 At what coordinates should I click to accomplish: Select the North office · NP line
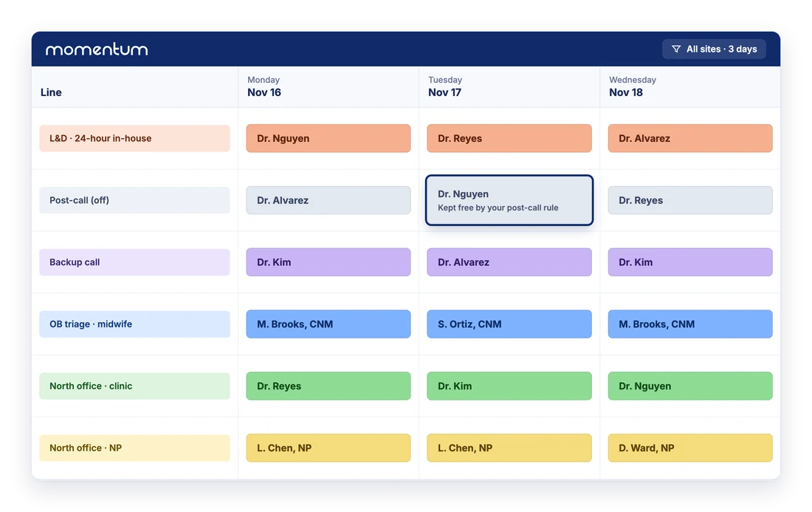pos(134,448)
